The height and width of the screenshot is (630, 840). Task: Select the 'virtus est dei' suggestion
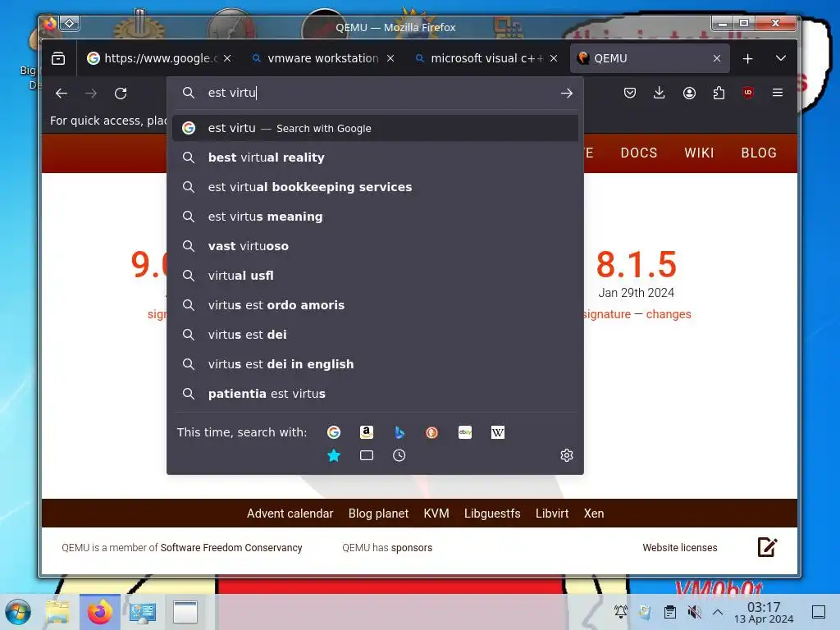tap(375, 335)
